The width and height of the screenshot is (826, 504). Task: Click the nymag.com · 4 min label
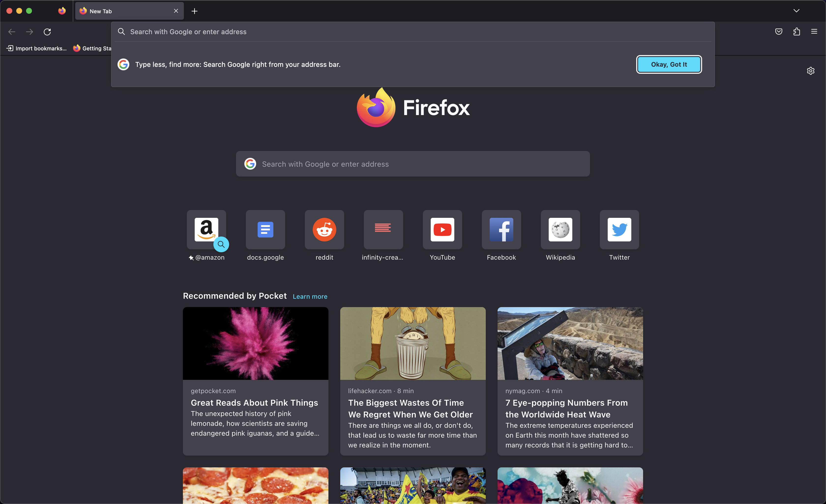534,391
